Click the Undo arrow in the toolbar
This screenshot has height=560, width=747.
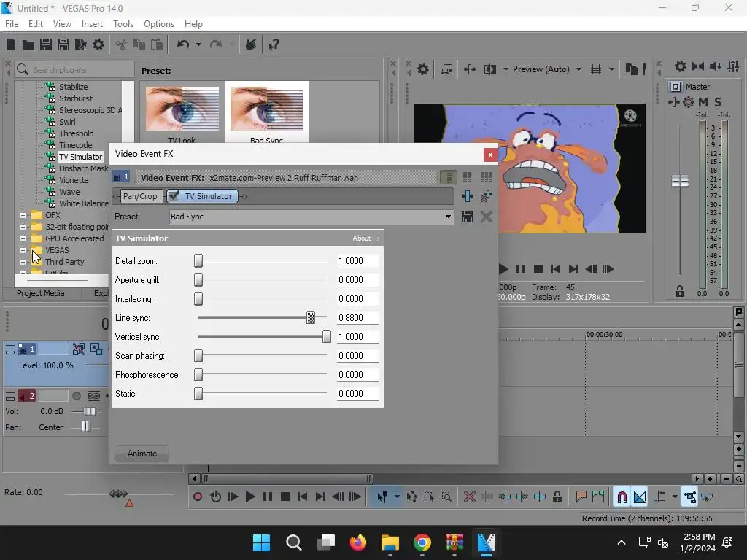click(183, 44)
